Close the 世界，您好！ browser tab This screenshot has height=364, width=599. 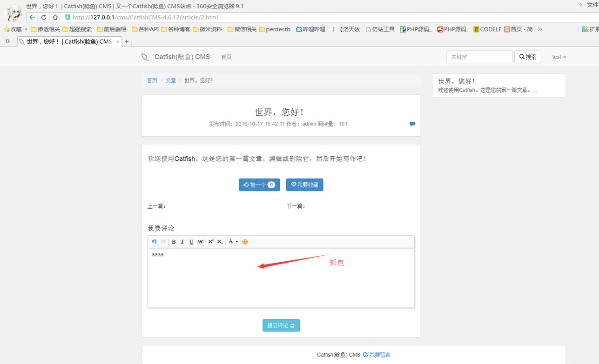click(x=118, y=42)
